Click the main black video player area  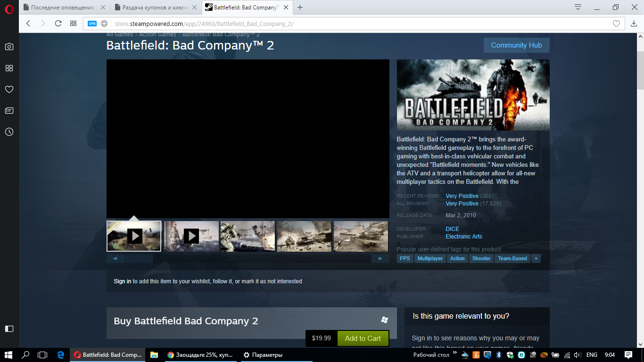[x=248, y=139]
